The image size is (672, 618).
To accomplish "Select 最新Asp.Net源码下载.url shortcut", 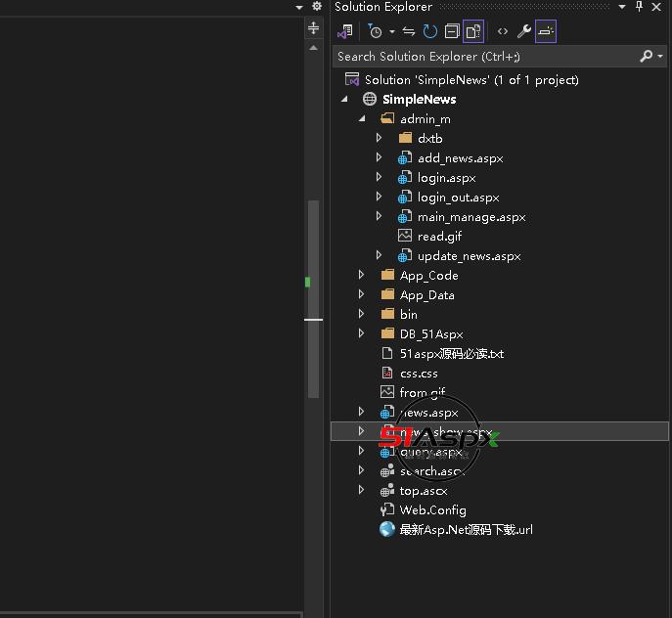I will coord(466,530).
